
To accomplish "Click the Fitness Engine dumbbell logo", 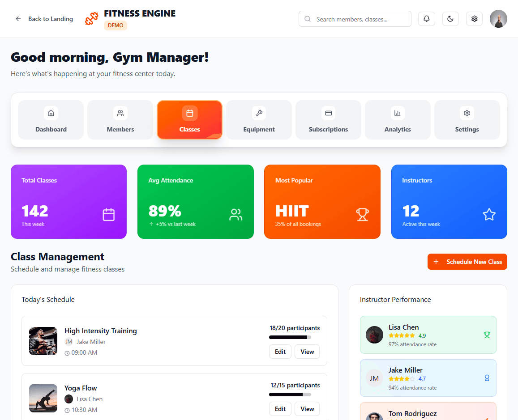I will pyautogui.click(x=91, y=19).
